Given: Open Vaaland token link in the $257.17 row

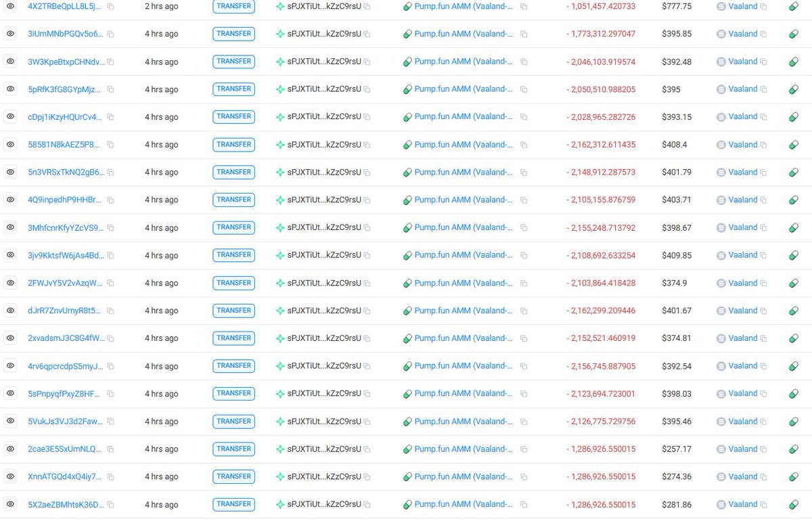Looking at the screenshot, I should coord(743,449).
